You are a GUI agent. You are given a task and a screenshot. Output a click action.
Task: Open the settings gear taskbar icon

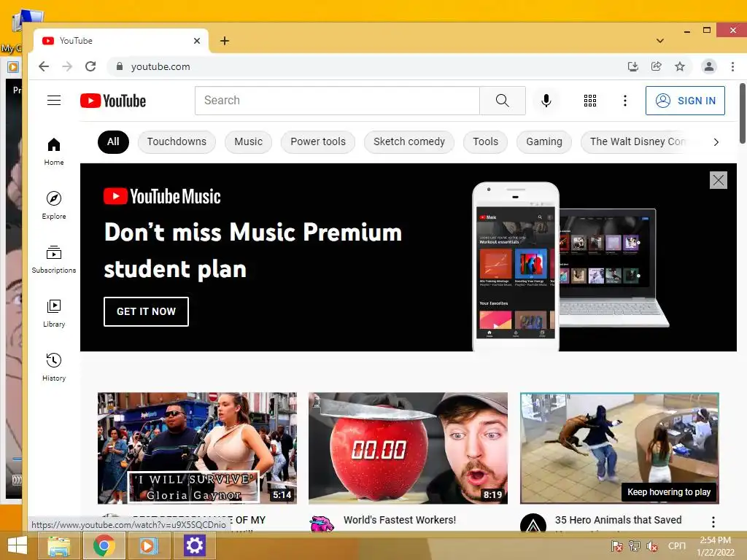pyautogui.click(x=194, y=545)
